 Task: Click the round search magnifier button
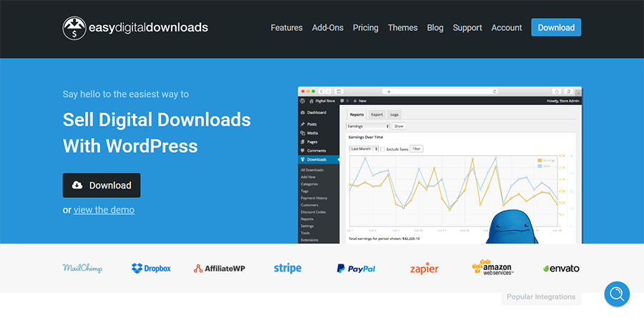(x=617, y=294)
